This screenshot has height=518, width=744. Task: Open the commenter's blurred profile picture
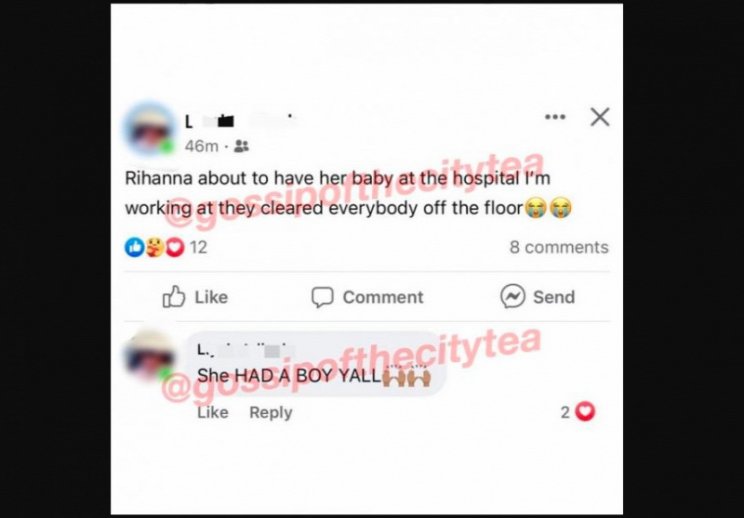point(149,356)
